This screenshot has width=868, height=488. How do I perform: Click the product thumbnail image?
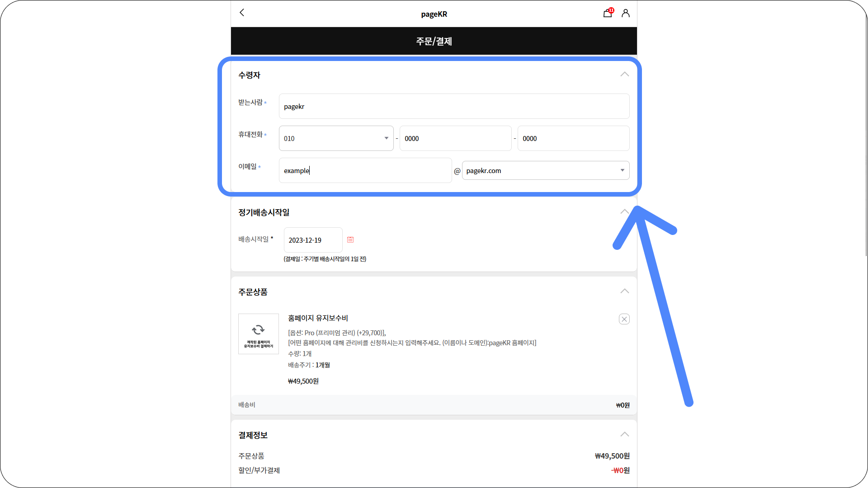(259, 334)
